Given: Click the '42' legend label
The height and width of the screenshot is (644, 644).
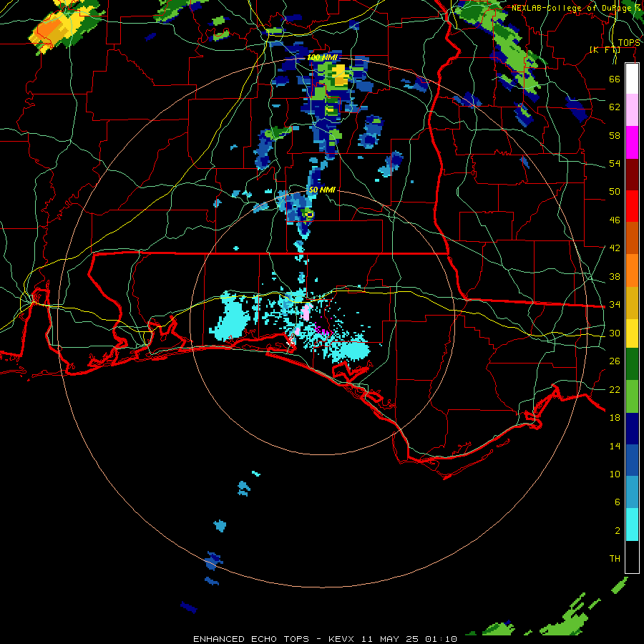Looking at the screenshot, I should click(x=615, y=248).
